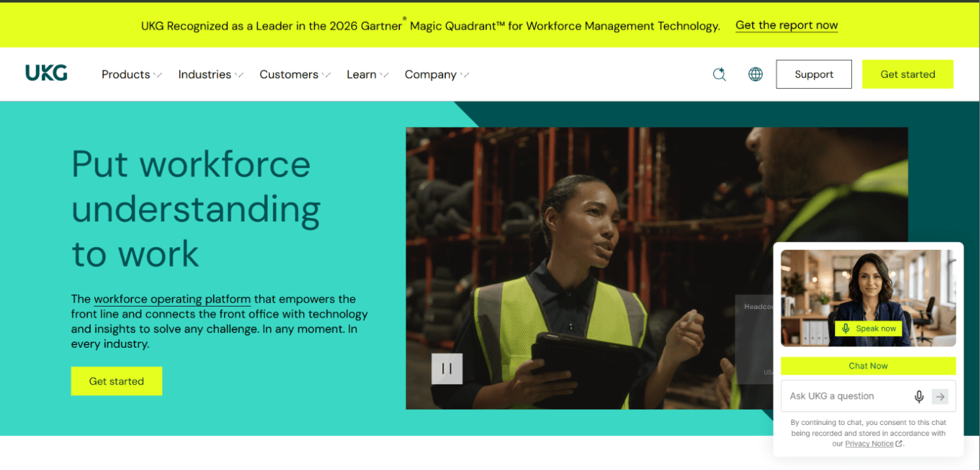Expand the Industries menu
This screenshot has width=980, height=470.
[211, 75]
